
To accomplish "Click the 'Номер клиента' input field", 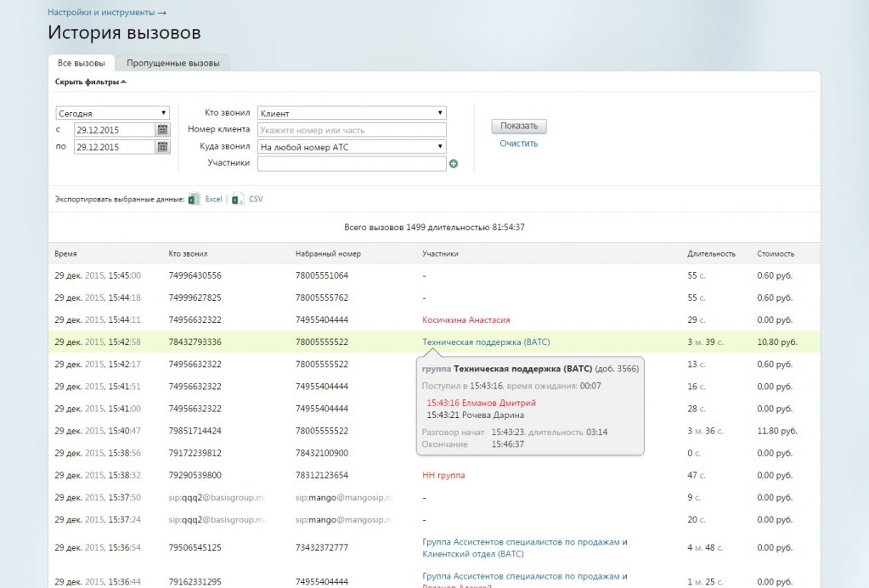I will tap(352, 130).
